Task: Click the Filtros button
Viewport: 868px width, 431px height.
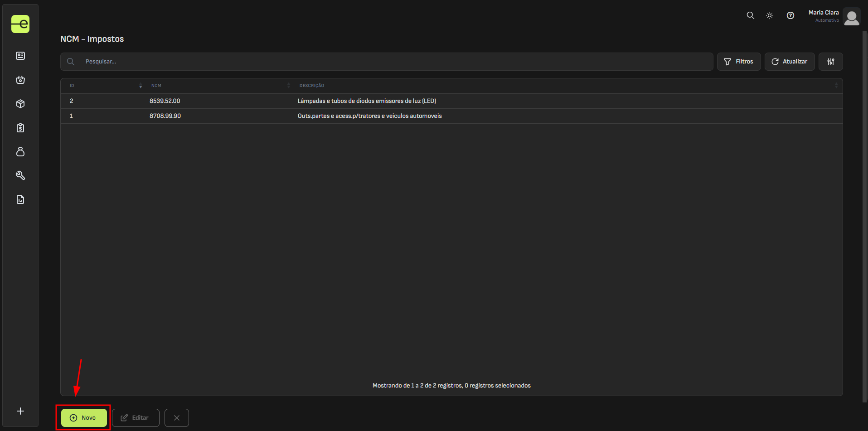Action: (738, 62)
